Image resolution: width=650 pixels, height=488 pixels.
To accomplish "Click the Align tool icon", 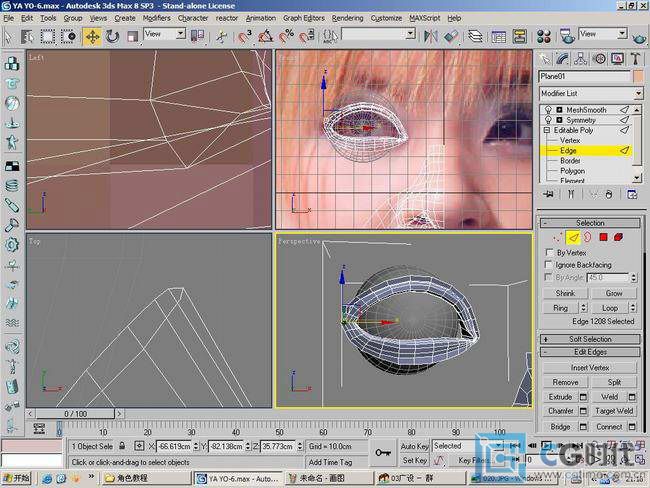I will (451, 36).
